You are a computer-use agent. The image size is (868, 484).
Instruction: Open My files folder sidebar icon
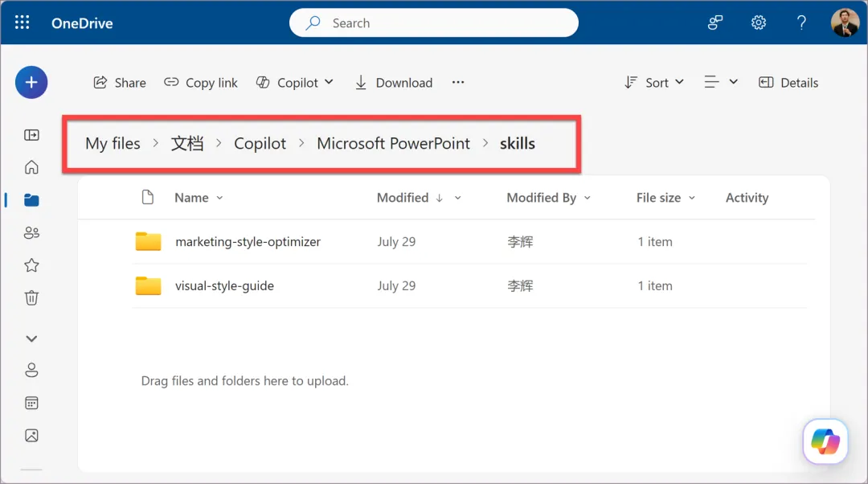click(31, 200)
